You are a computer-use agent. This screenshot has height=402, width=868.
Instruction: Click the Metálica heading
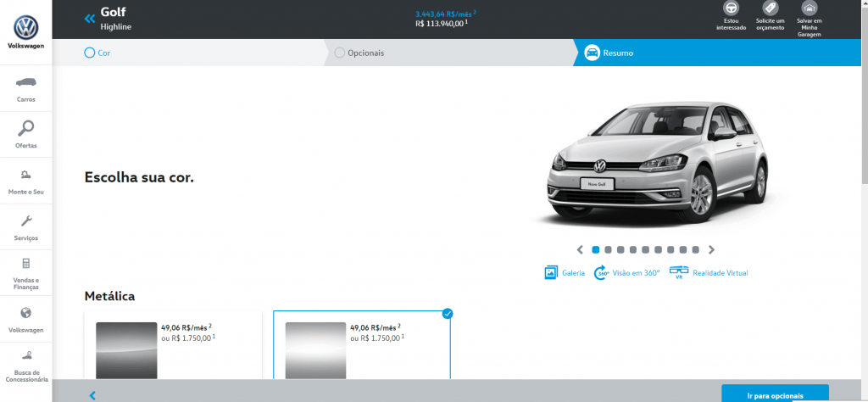[109, 296]
